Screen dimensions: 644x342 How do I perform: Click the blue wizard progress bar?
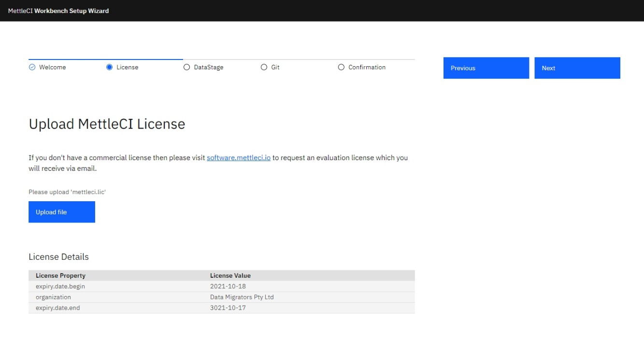click(105, 57)
